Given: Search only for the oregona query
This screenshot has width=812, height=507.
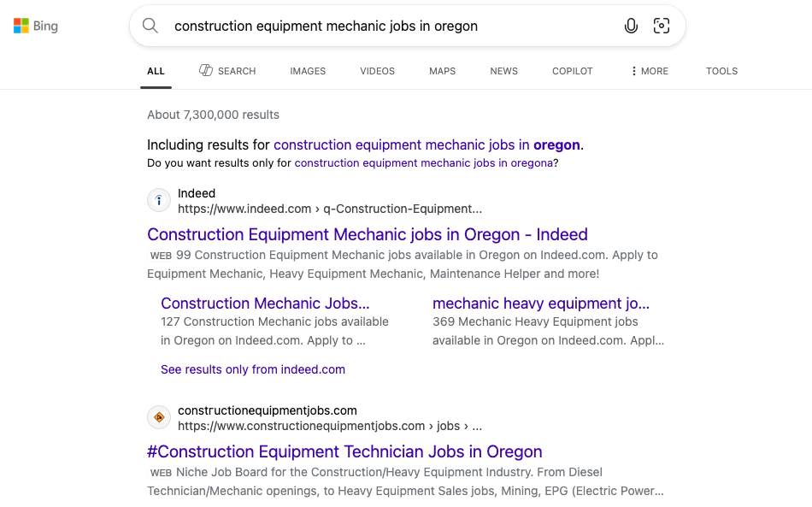Looking at the screenshot, I should [x=423, y=162].
